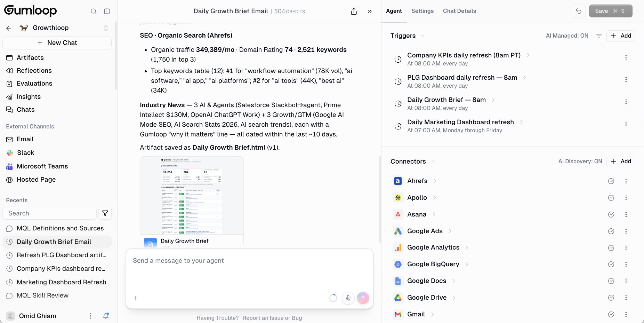Image resolution: width=644 pixels, height=323 pixels.
Task: Add attachment with the plus icon in message box
Action: point(136,298)
